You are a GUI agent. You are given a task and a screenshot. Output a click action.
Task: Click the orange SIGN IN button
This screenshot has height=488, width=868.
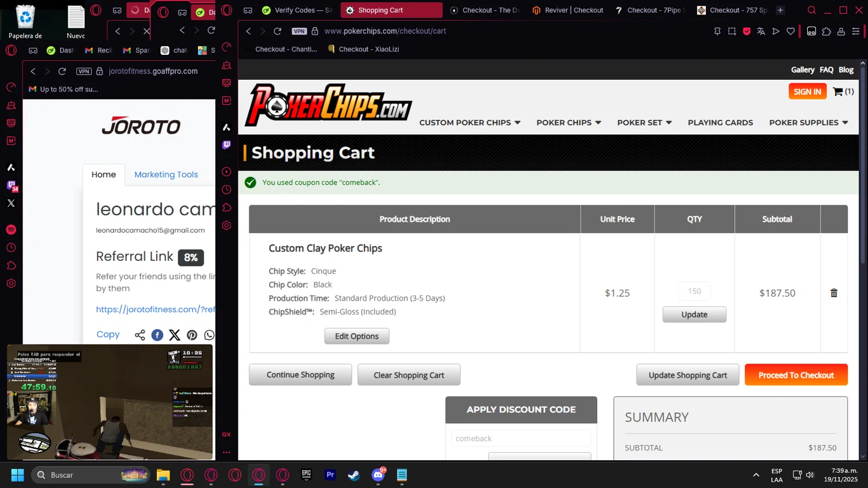click(807, 91)
